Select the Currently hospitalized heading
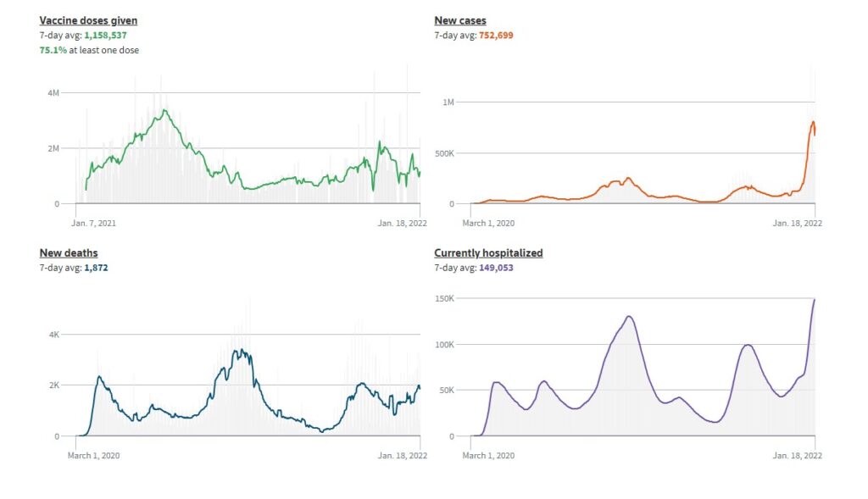The height and width of the screenshot is (499, 868). pos(488,252)
